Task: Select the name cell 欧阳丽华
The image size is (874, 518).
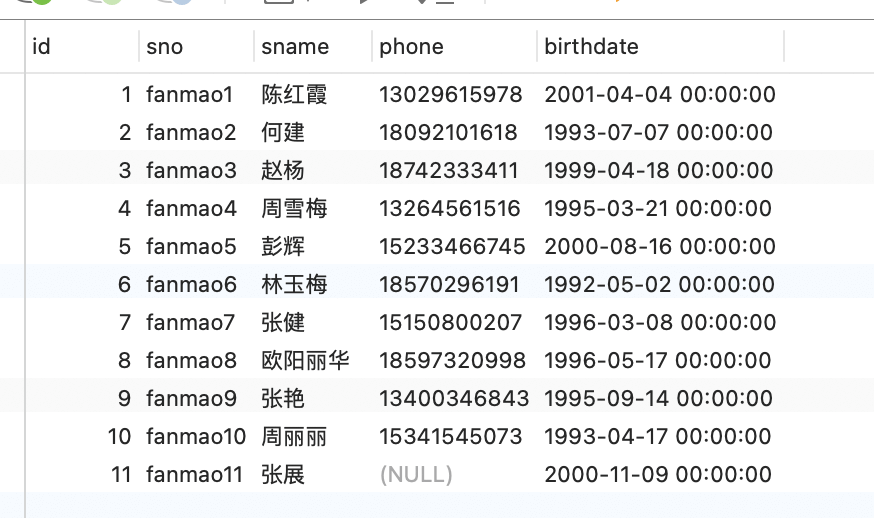Action: tap(305, 361)
